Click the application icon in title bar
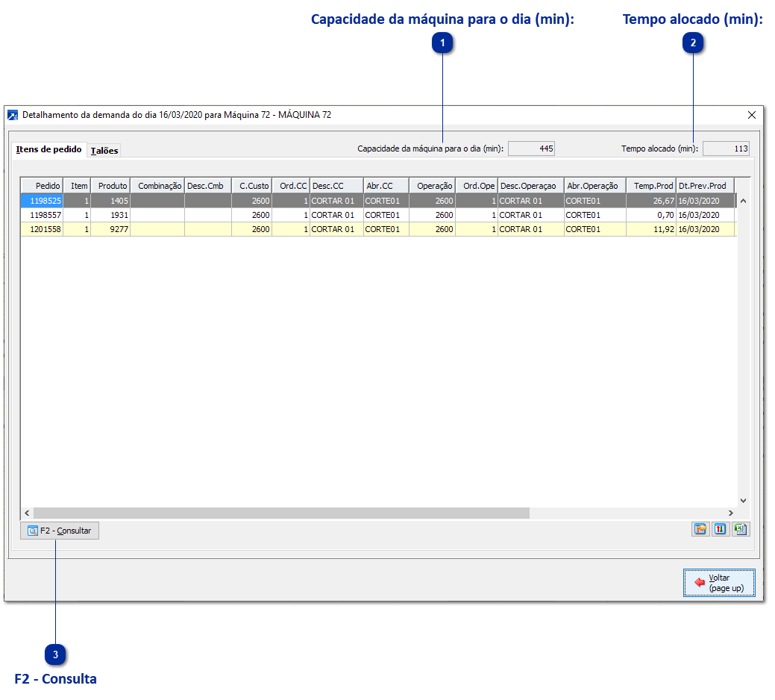This screenshot has width=775, height=700. pos(13,115)
